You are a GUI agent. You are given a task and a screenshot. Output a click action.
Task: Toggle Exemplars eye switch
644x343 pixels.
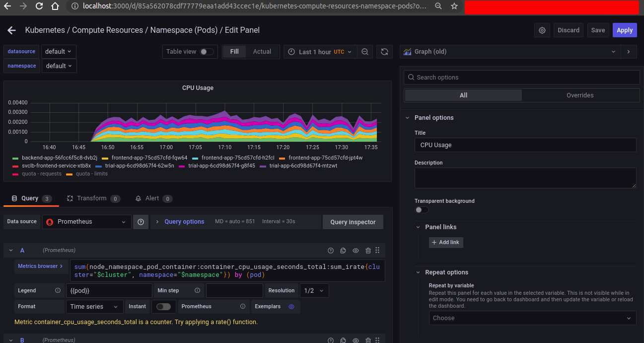click(x=291, y=307)
